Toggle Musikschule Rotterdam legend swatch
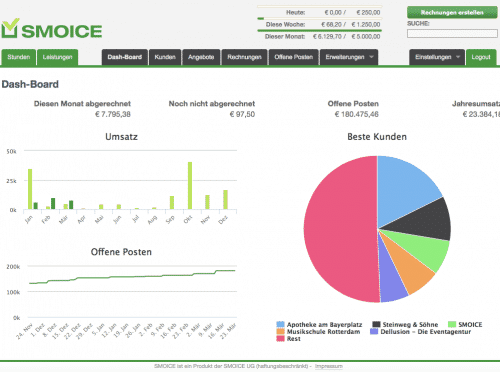 (x=281, y=332)
